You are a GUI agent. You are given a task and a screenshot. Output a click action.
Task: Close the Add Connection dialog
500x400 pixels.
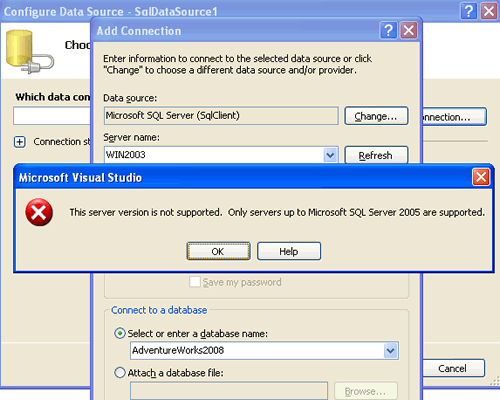pyautogui.click(x=409, y=31)
